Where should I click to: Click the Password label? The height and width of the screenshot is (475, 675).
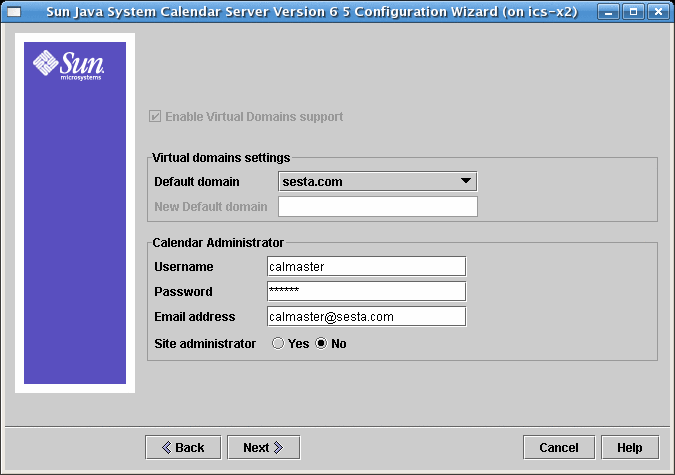[183, 292]
